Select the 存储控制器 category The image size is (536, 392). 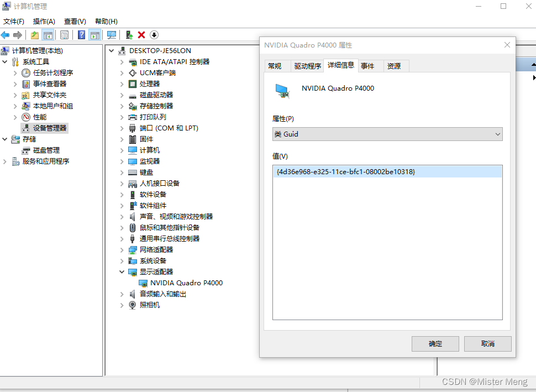pos(156,106)
